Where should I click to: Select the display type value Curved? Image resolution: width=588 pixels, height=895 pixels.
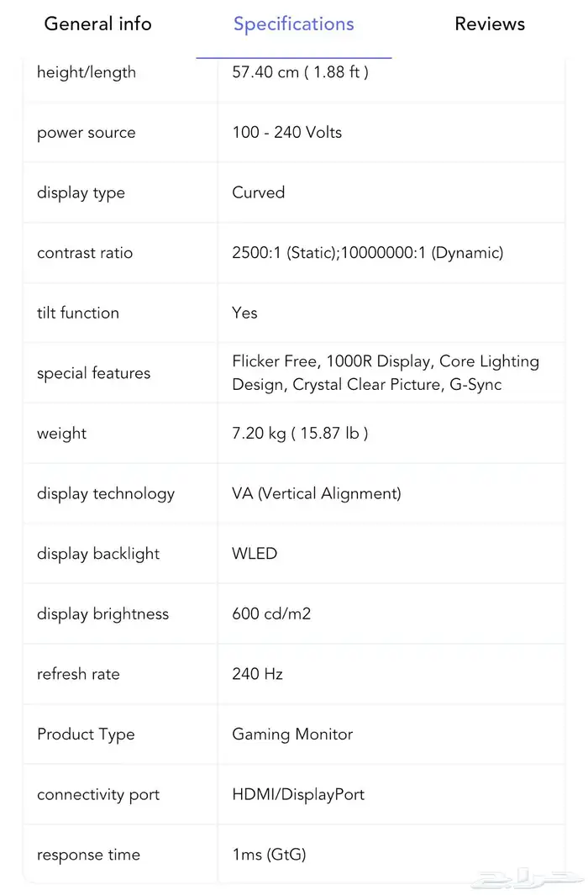click(258, 192)
